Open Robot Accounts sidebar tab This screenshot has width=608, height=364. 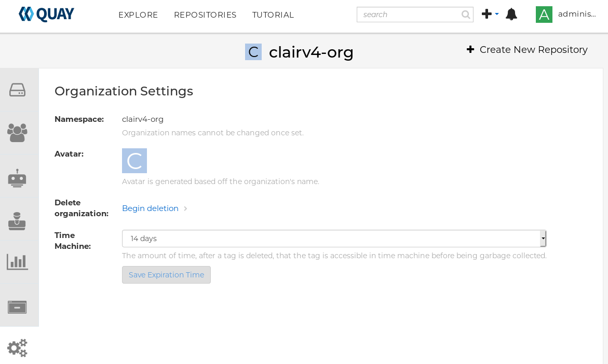point(17,178)
